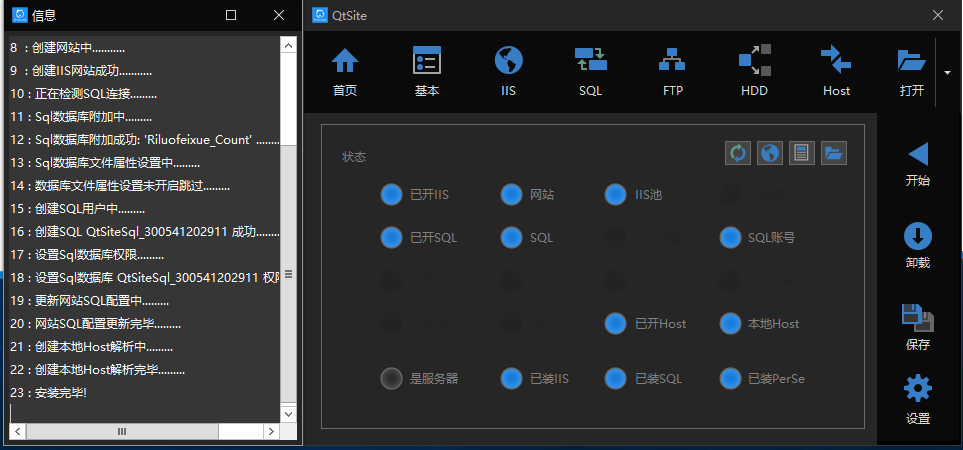Go to the FTP section
The height and width of the screenshot is (450, 963).
tap(672, 72)
